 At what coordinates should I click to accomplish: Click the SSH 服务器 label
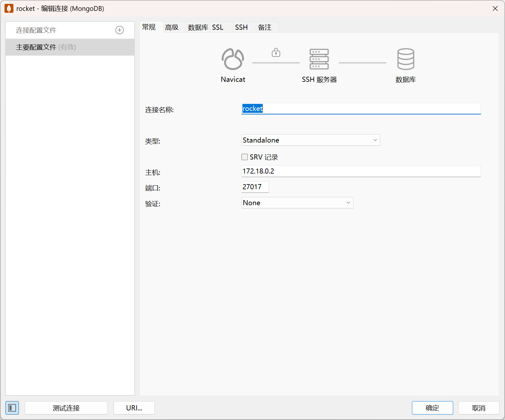(x=319, y=80)
